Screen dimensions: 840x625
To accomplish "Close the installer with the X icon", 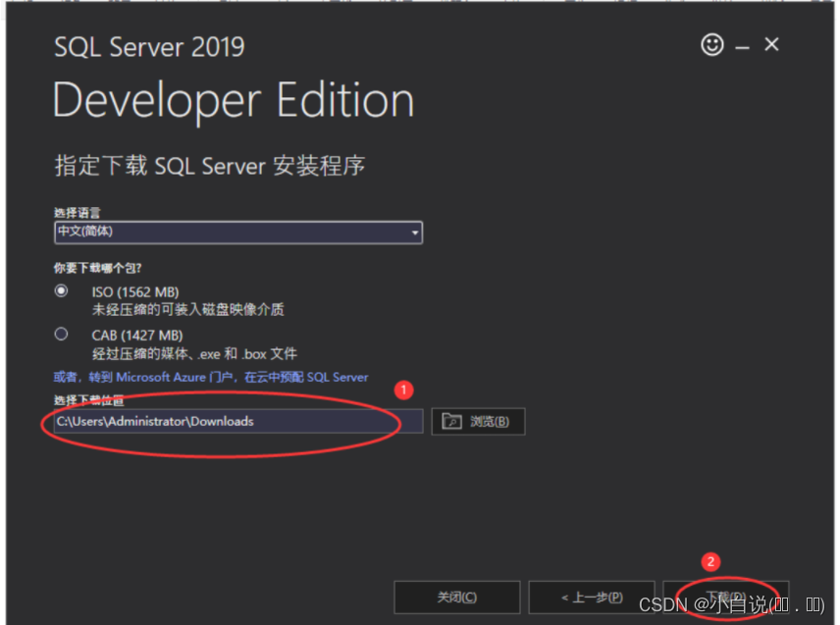I will (x=771, y=44).
